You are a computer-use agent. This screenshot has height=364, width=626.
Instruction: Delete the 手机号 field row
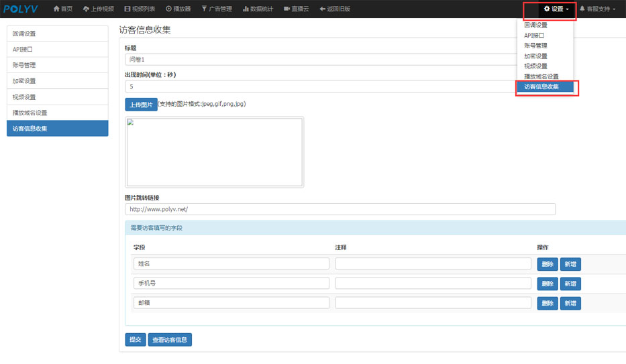[x=547, y=284]
